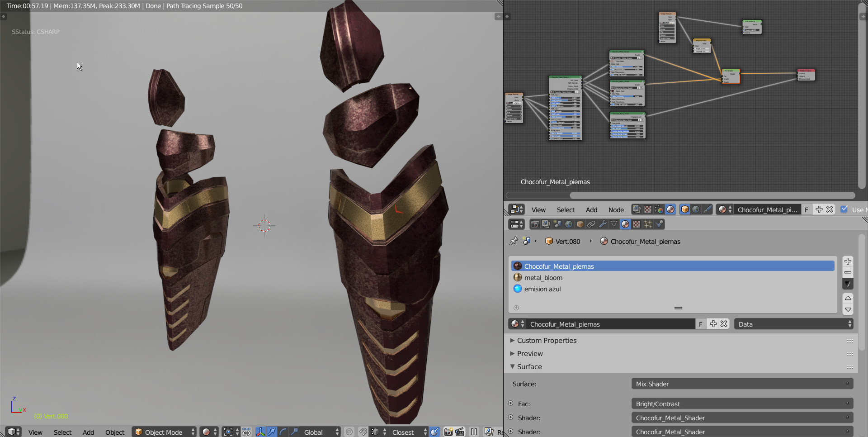Open the Node menu in node editor
This screenshot has width=868, height=437.
pyautogui.click(x=616, y=209)
